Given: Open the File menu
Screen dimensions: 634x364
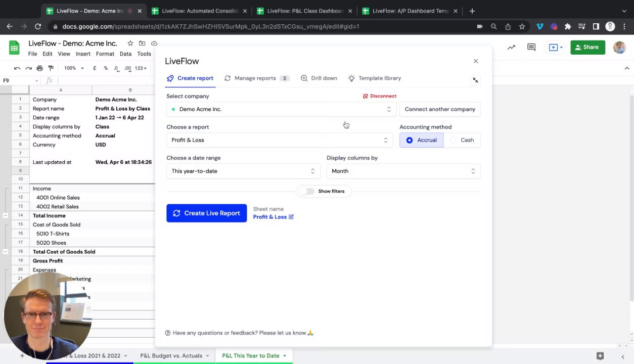Looking at the screenshot, I should pyautogui.click(x=32, y=54).
